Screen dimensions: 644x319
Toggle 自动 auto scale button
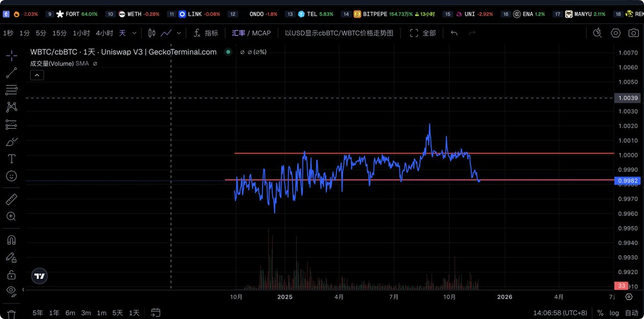632,313
